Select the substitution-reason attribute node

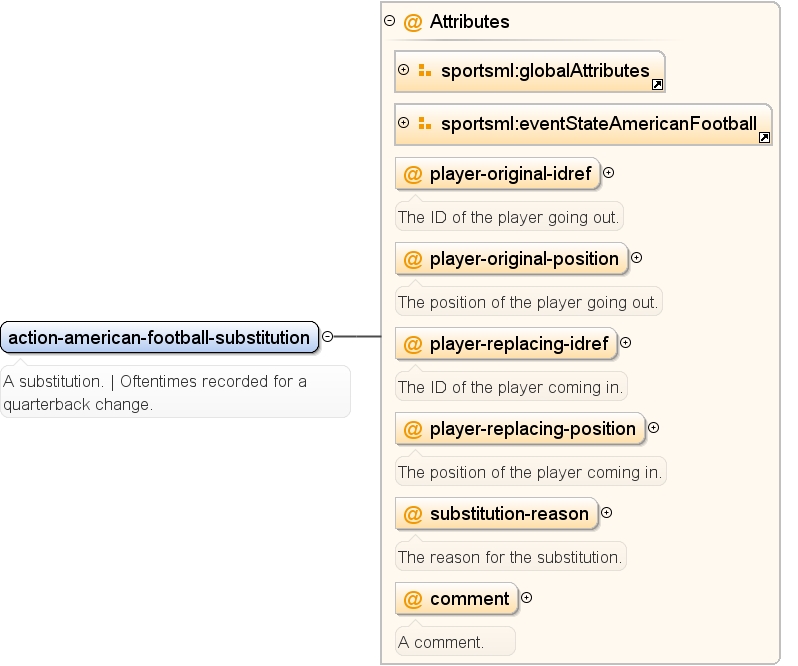496,513
